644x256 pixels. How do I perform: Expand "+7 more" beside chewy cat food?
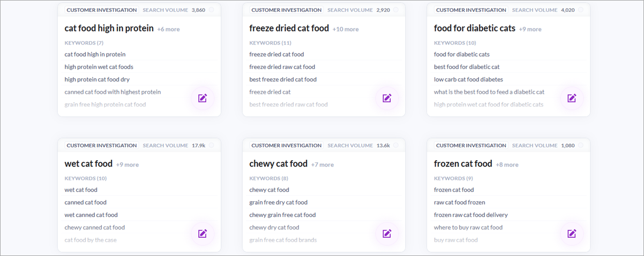[322, 165]
